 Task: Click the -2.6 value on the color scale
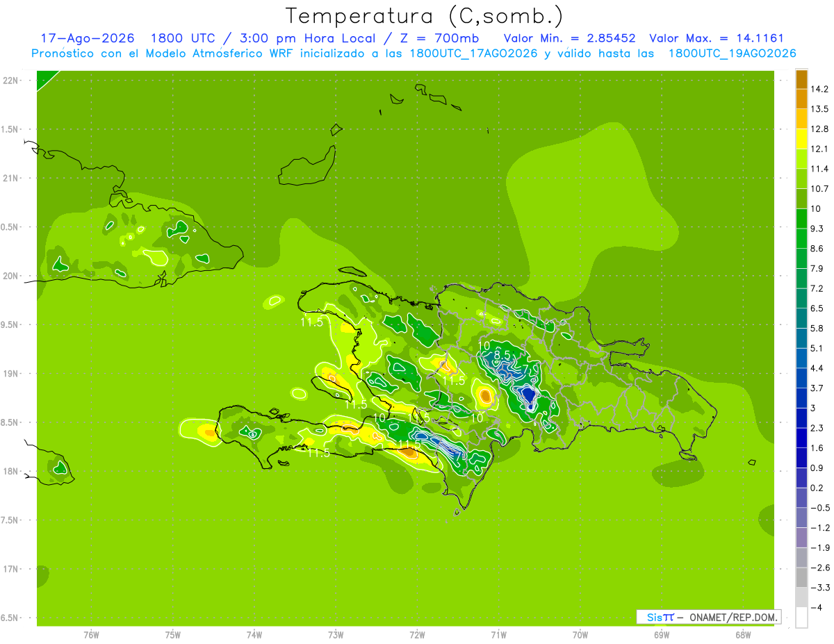click(820, 568)
